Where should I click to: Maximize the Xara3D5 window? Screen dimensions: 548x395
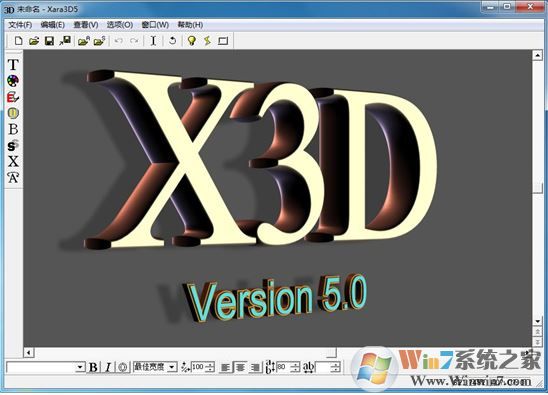click(507, 7)
